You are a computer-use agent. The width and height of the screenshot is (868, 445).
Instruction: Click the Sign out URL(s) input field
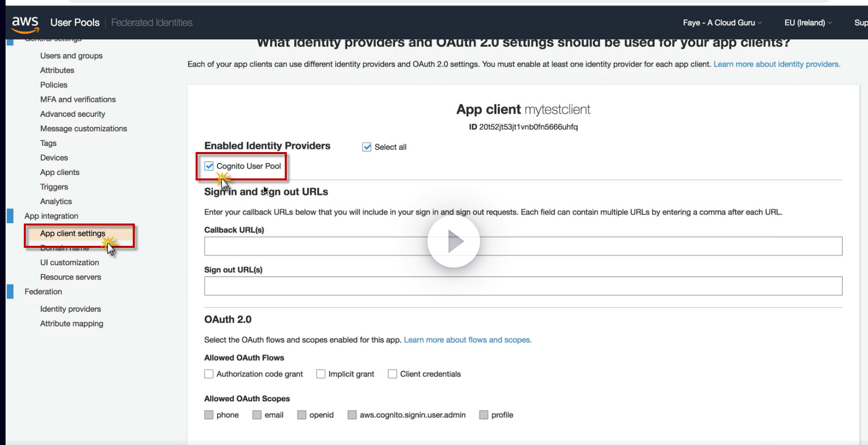tap(523, 286)
